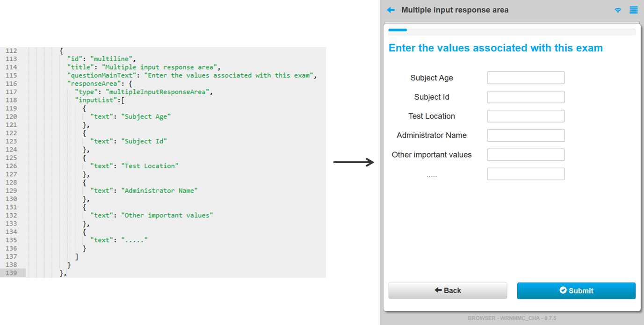Click the Subject Age label text

click(x=431, y=78)
